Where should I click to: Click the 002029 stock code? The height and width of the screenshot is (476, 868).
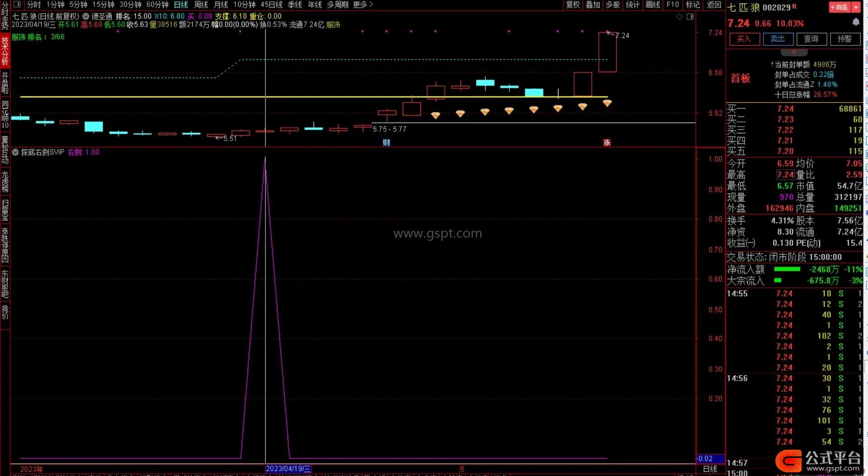[777, 7]
